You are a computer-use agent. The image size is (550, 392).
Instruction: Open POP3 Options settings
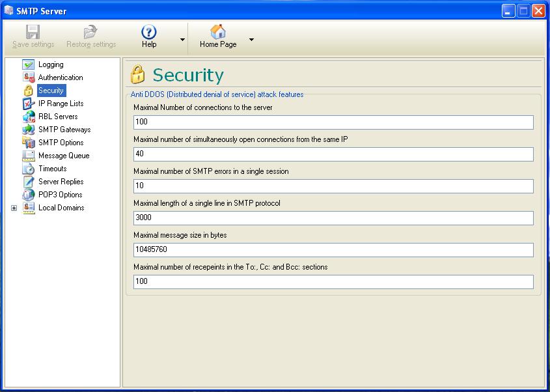[61, 195]
